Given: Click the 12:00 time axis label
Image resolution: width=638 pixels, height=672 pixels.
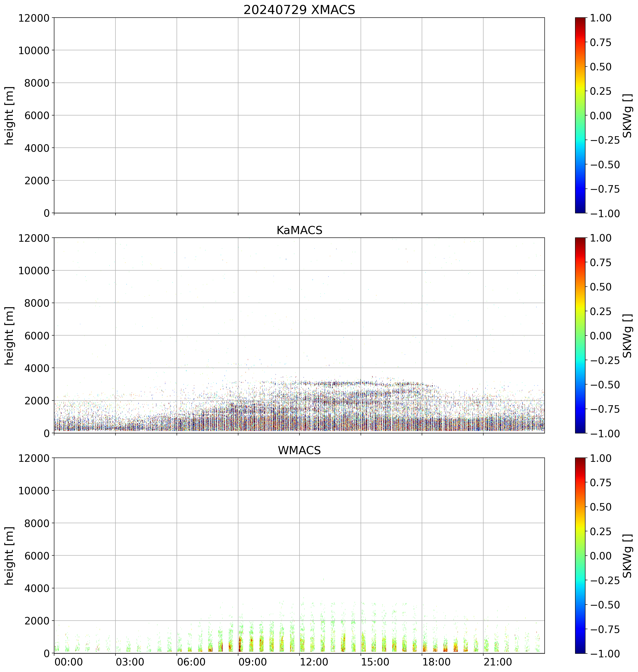Looking at the screenshot, I should click(x=314, y=662).
